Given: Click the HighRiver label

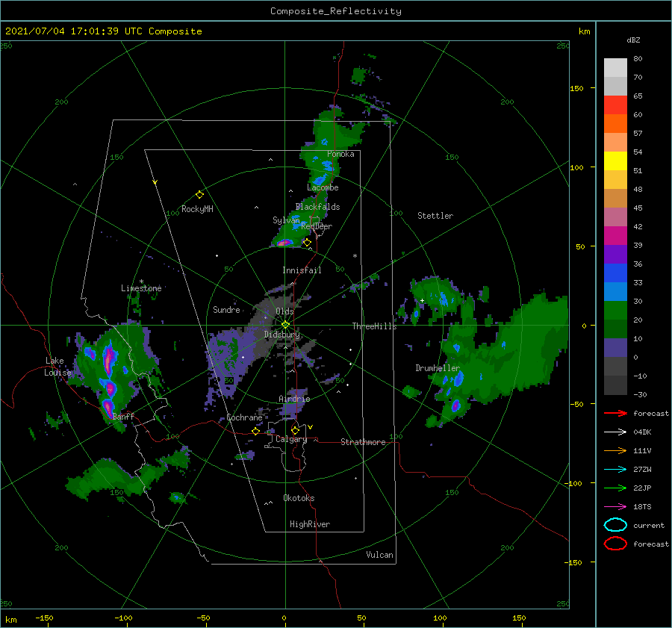Looking at the screenshot, I should [x=310, y=524].
